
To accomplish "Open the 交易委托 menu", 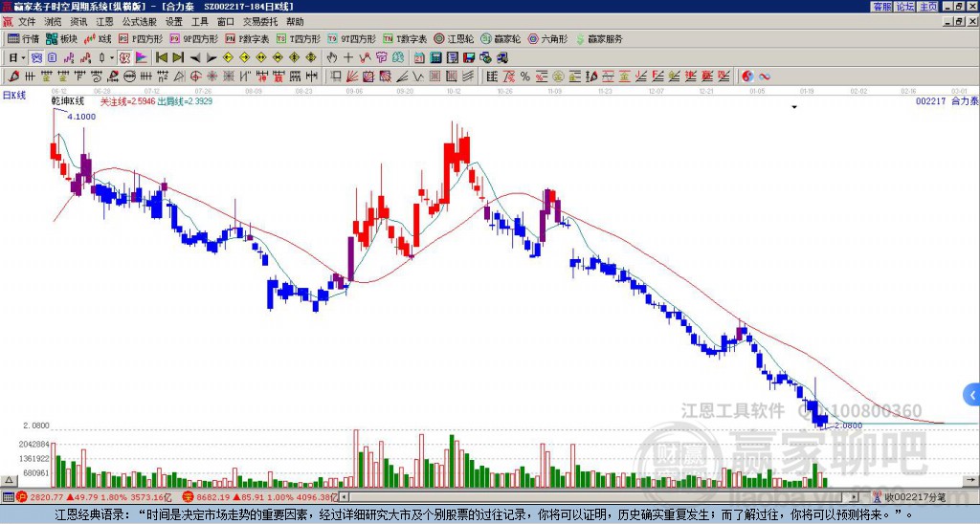I will 260,22.
